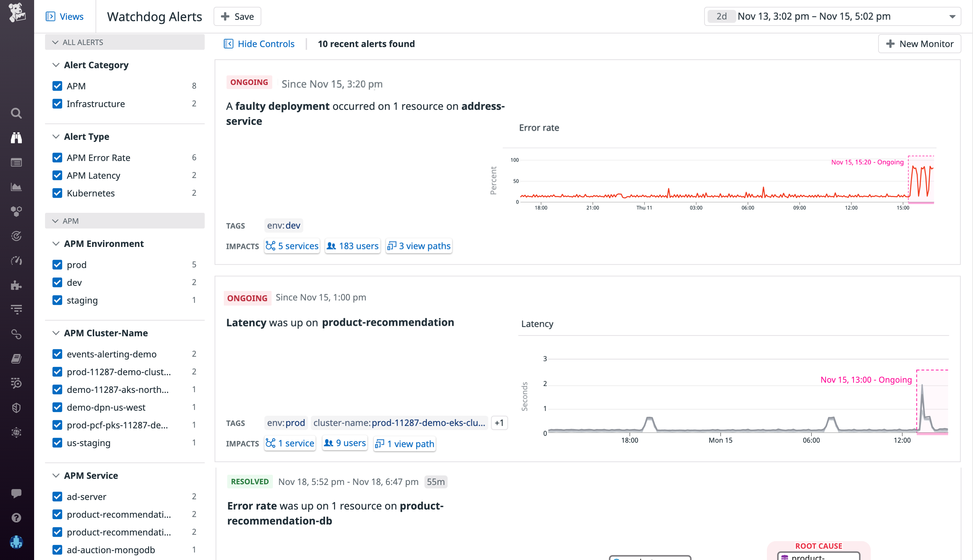Uncheck the APM alert category filter
The image size is (973, 560).
point(57,85)
